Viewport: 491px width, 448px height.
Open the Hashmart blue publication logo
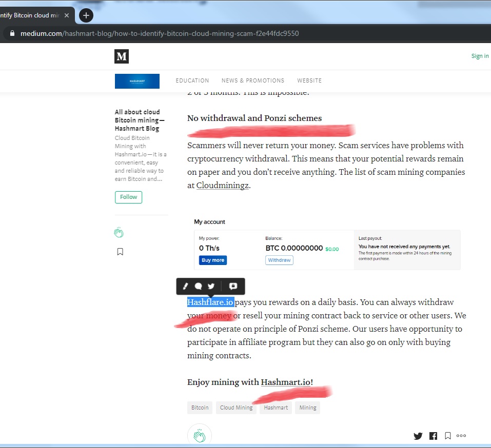tap(137, 81)
